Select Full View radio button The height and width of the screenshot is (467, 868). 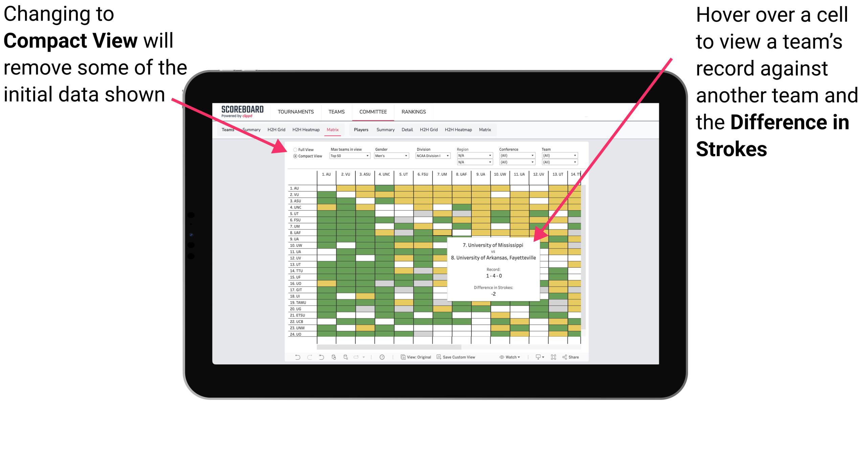[294, 149]
